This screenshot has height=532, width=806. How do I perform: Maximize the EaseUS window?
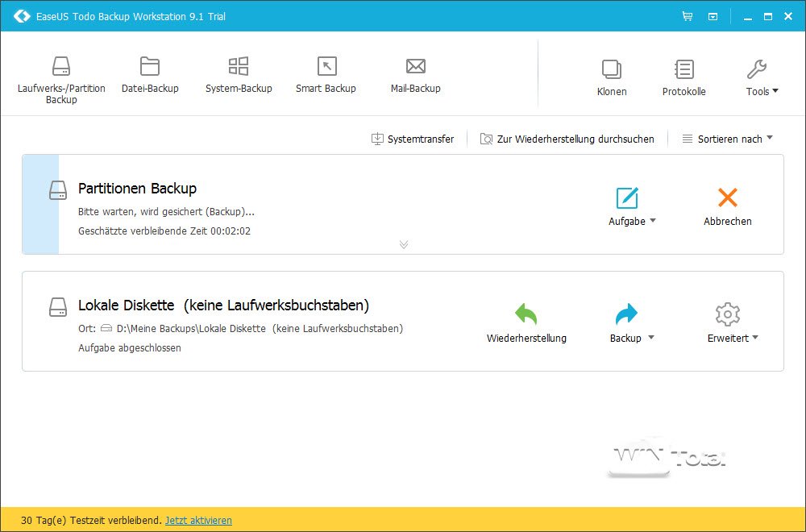pyautogui.click(x=768, y=16)
